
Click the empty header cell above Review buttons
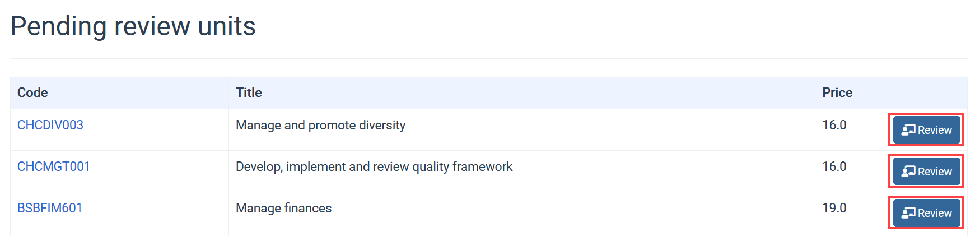click(x=927, y=93)
